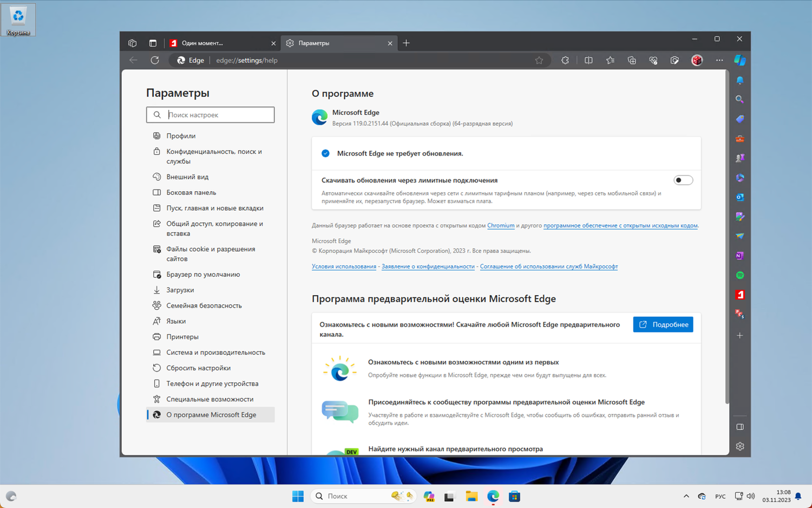Open the Collections icon
Viewport: 812px width, 508px height.
coord(632,60)
